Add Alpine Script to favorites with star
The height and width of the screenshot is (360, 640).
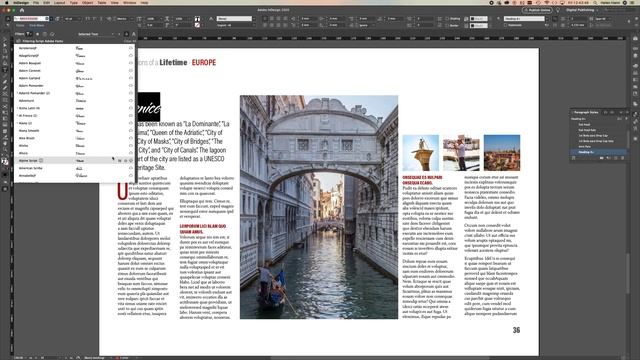(125, 160)
